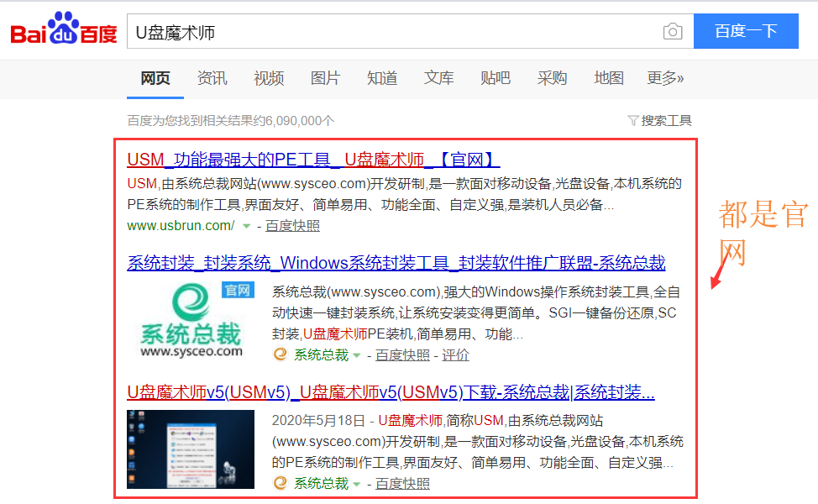Screen dimensions: 818x504
Task: Open the U盘魔术师v5 screenshot thumbnail
Action: [x=191, y=449]
